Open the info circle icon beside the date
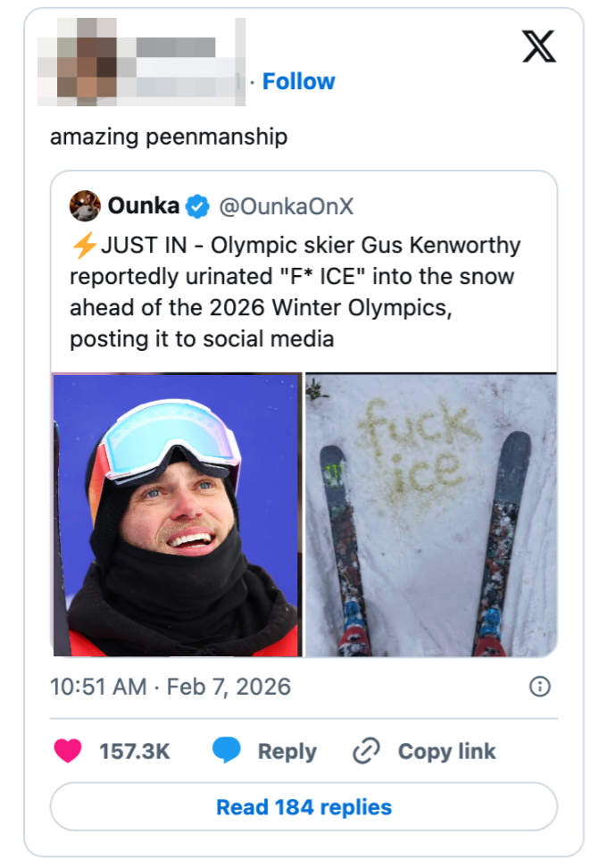 point(539,686)
